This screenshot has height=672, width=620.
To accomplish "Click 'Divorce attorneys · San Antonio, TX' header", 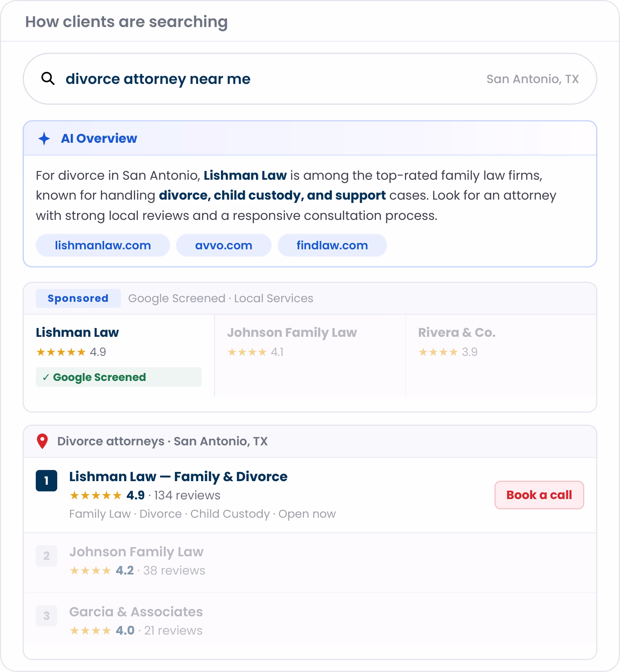I will (163, 441).
